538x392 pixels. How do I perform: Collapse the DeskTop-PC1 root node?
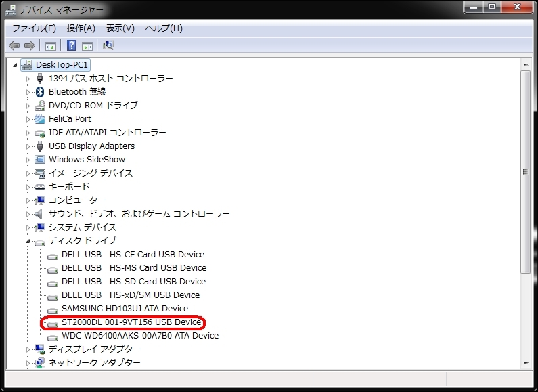click(15, 65)
